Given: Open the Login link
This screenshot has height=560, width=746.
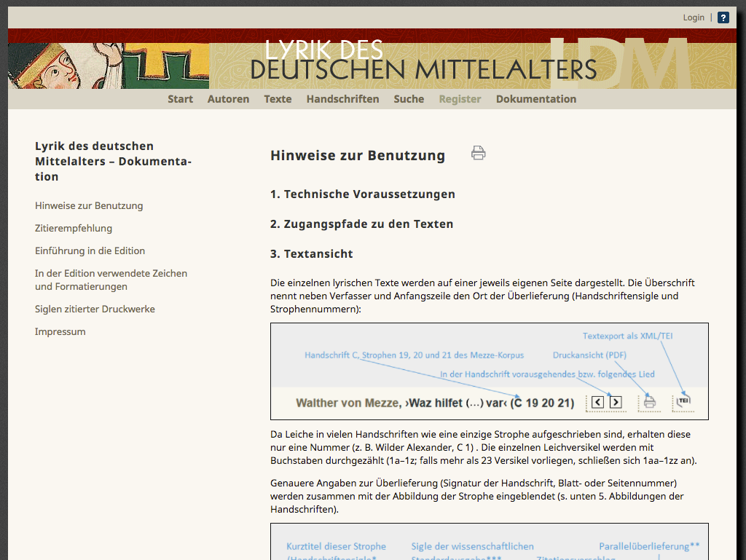Looking at the screenshot, I should pos(694,17).
